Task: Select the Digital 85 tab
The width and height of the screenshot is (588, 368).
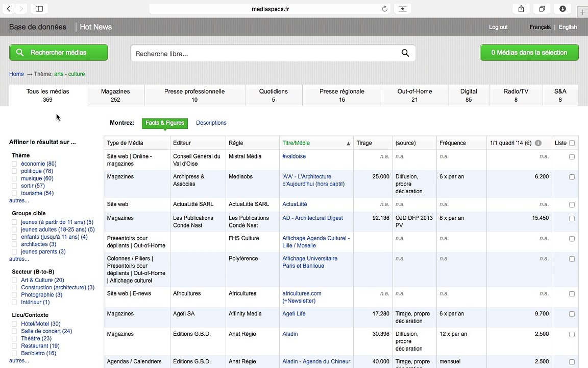Action: pyautogui.click(x=469, y=96)
